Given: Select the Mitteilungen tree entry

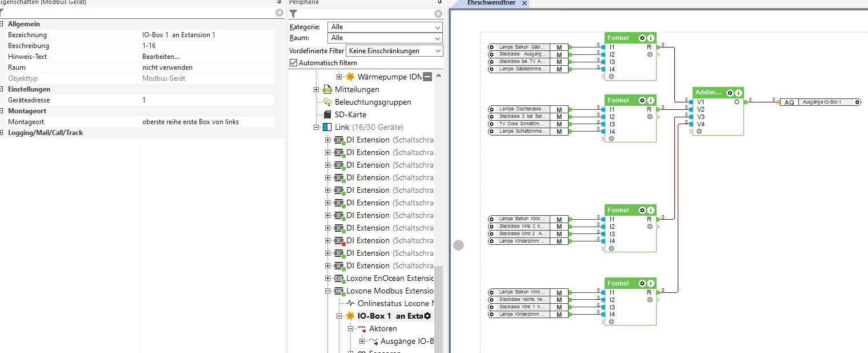Looking at the screenshot, I should coord(357,89).
